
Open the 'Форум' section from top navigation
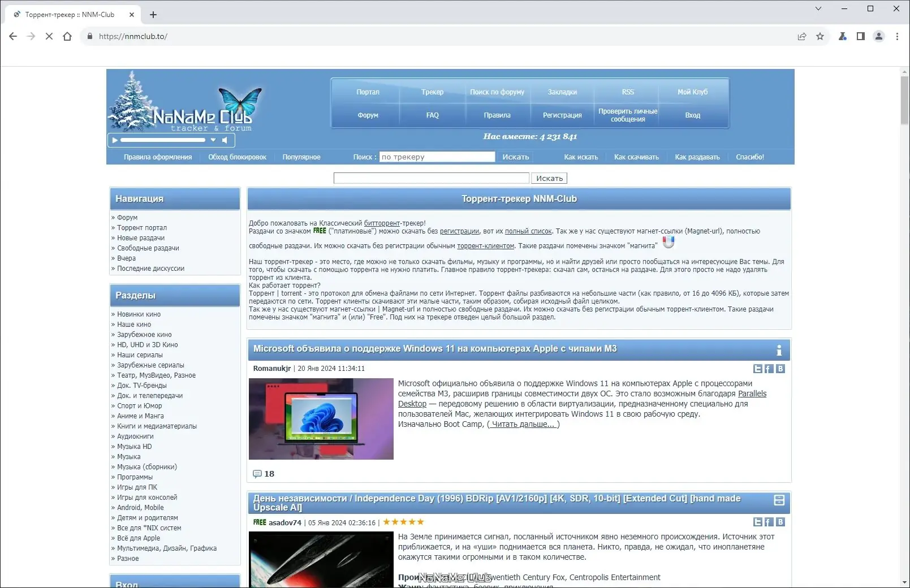pyautogui.click(x=367, y=115)
